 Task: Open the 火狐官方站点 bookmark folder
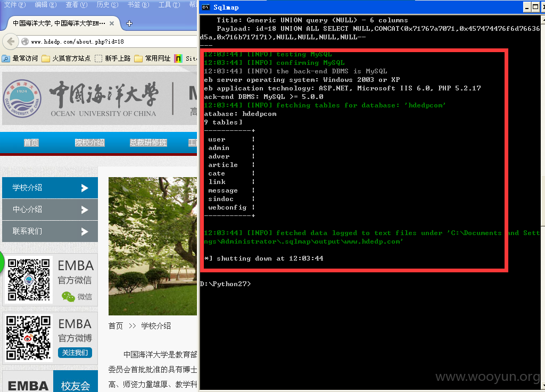pyautogui.click(x=66, y=59)
